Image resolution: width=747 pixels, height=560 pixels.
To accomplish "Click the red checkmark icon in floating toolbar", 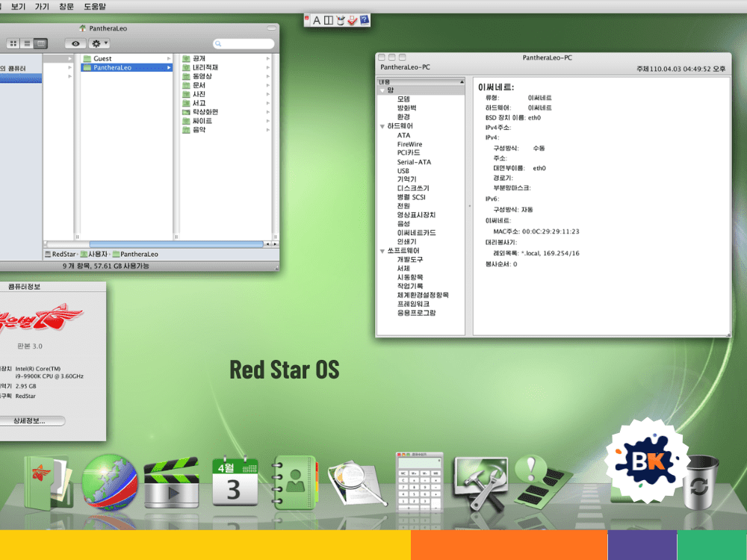I will coord(352,20).
